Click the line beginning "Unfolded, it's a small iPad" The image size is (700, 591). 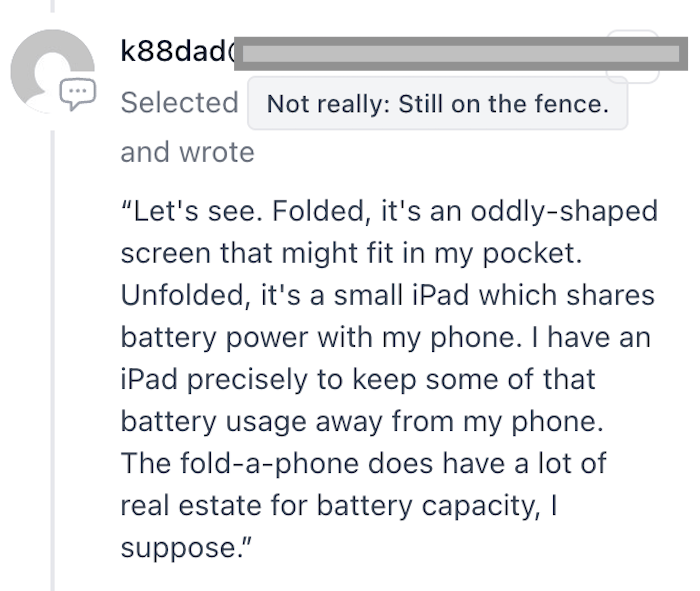point(388,295)
